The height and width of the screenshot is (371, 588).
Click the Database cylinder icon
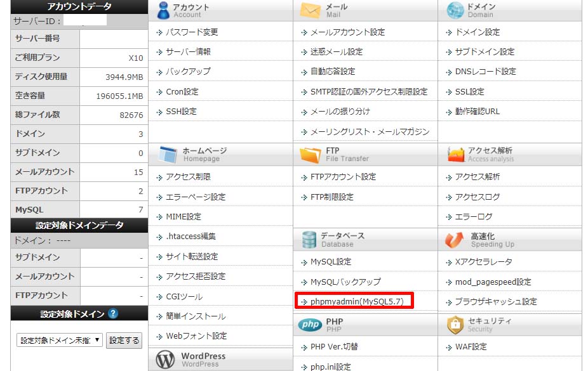click(x=309, y=240)
